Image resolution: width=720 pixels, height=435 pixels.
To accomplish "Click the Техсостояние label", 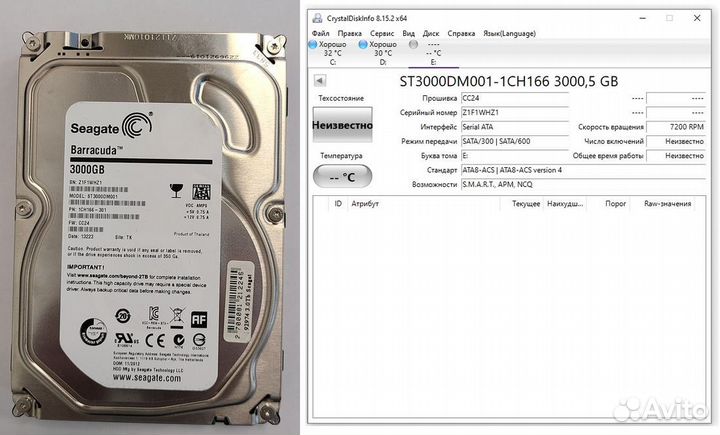I will [341, 98].
